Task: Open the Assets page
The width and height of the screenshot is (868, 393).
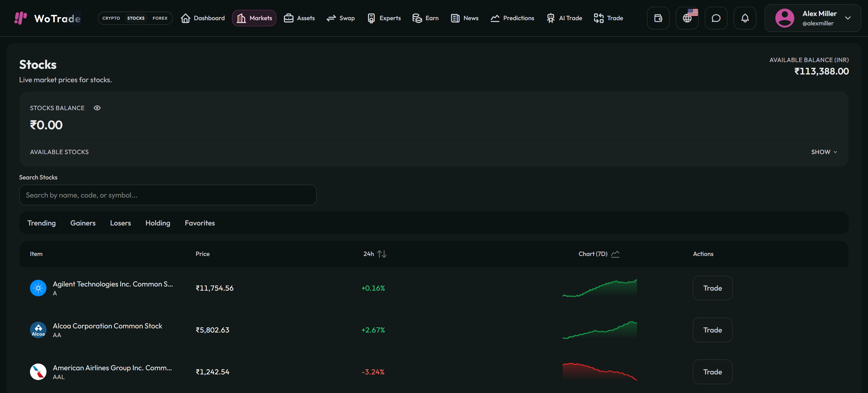Action: [299, 18]
